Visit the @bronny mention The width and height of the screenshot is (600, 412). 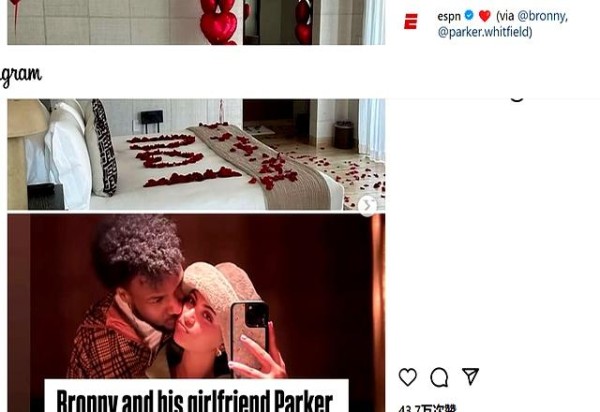542,16
